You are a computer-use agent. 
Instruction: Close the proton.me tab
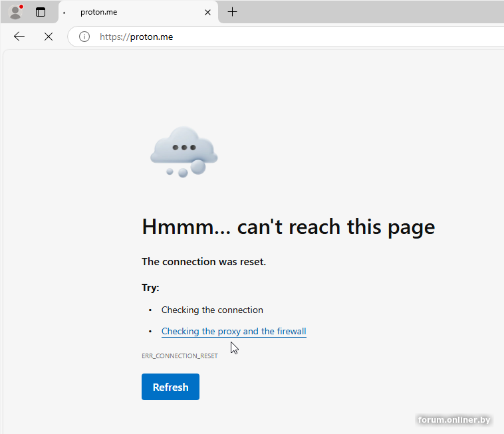(x=207, y=12)
